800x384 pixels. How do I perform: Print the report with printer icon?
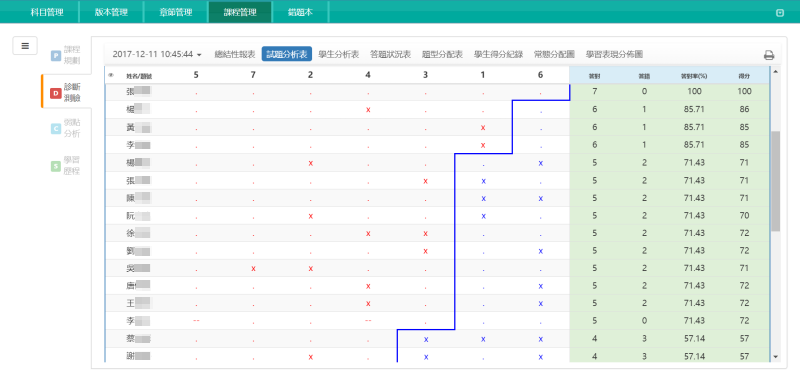click(769, 56)
